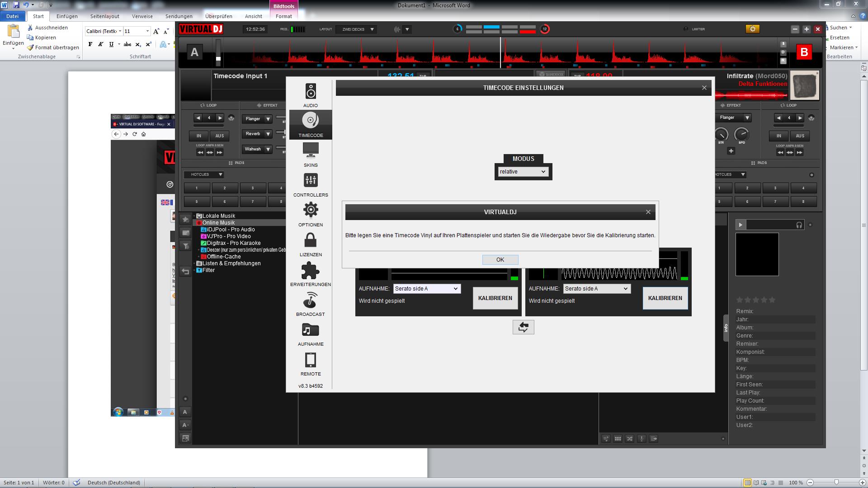This screenshot has width=868, height=488.
Task: Toggle italic formatting in Word ribbon
Action: [x=100, y=44]
